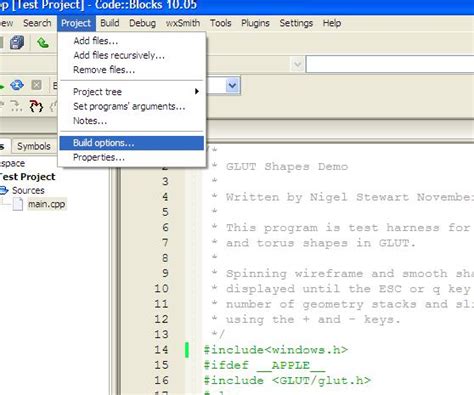474x395 pixels.
Task: Click line number 3 in the margin
Action: [165, 182]
